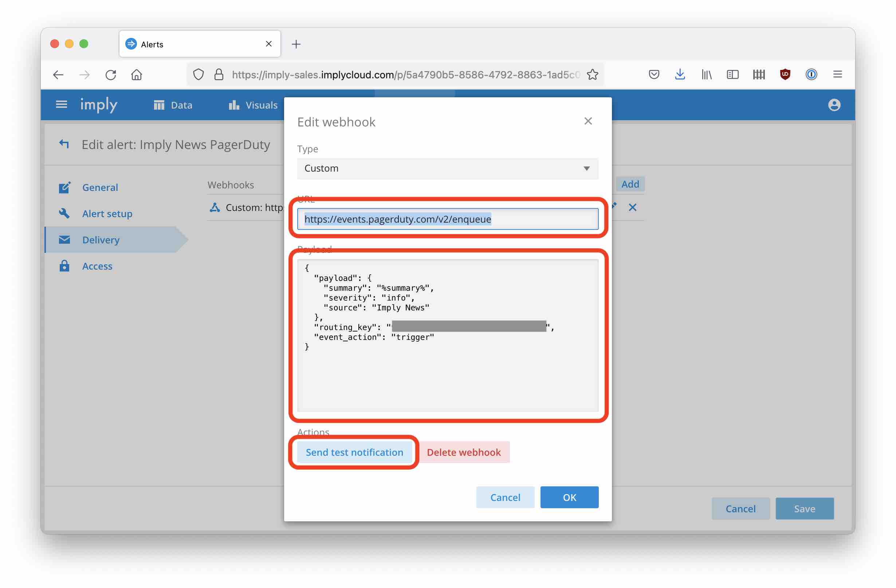896x588 pixels.
Task: Click Send test notification
Action: 354,452
